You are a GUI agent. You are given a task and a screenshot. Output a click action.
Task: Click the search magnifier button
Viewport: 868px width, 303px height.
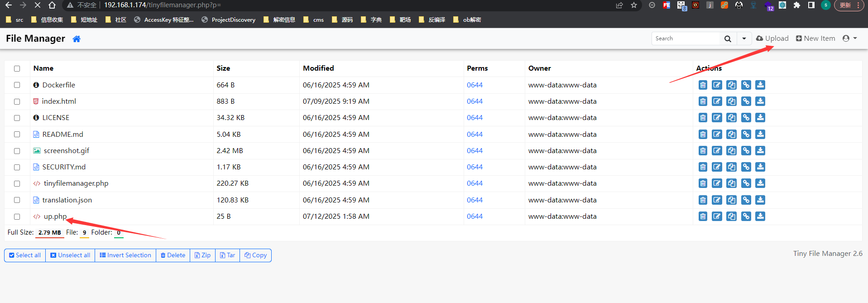click(x=728, y=38)
